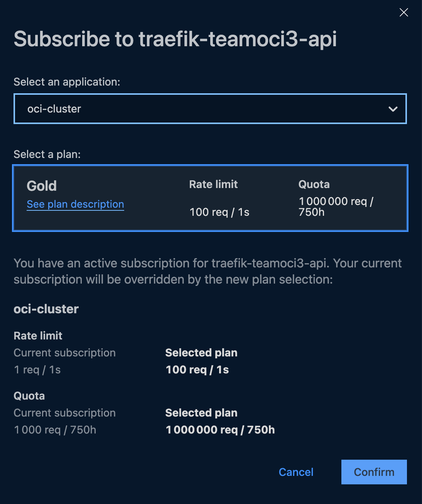
Task: Click current quota '1 000 req / 750h'
Action: point(55,430)
